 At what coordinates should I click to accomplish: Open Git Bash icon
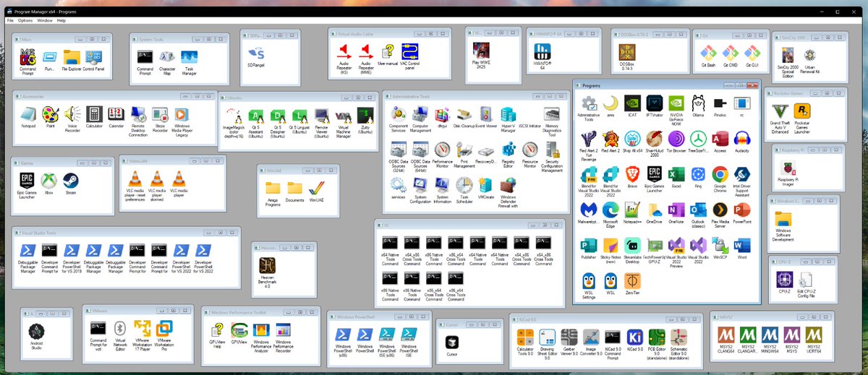[709, 53]
